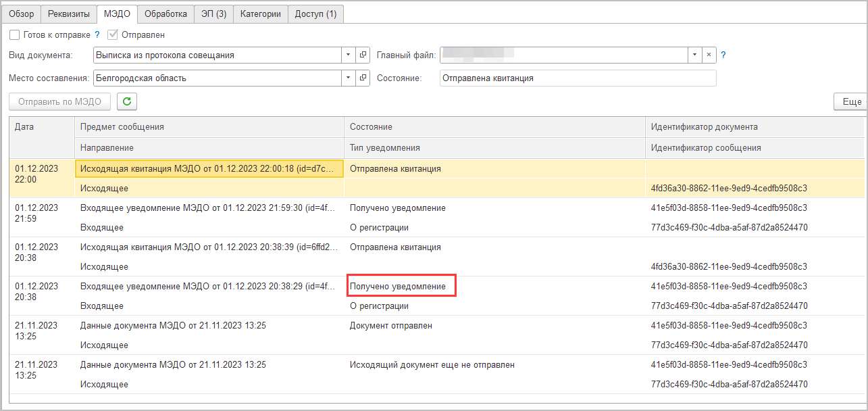Click the green refresh icon button
This screenshot has height=411, width=868.
(x=127, y=102)
